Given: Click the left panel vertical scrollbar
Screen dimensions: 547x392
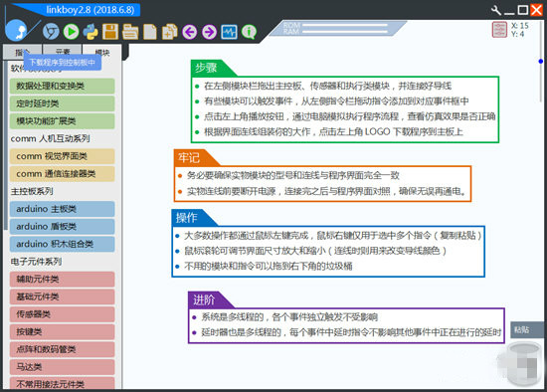Looking at the screenshot, I should (5, 146).
